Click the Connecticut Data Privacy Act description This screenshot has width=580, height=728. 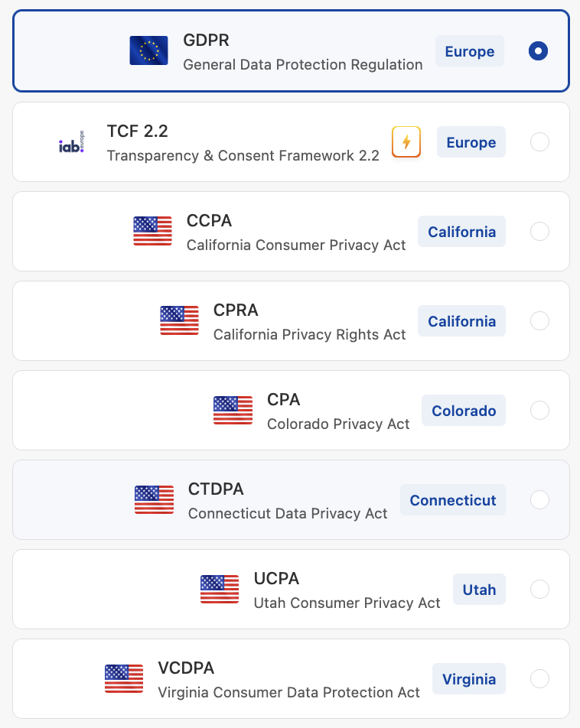click(x=288, y=513)
